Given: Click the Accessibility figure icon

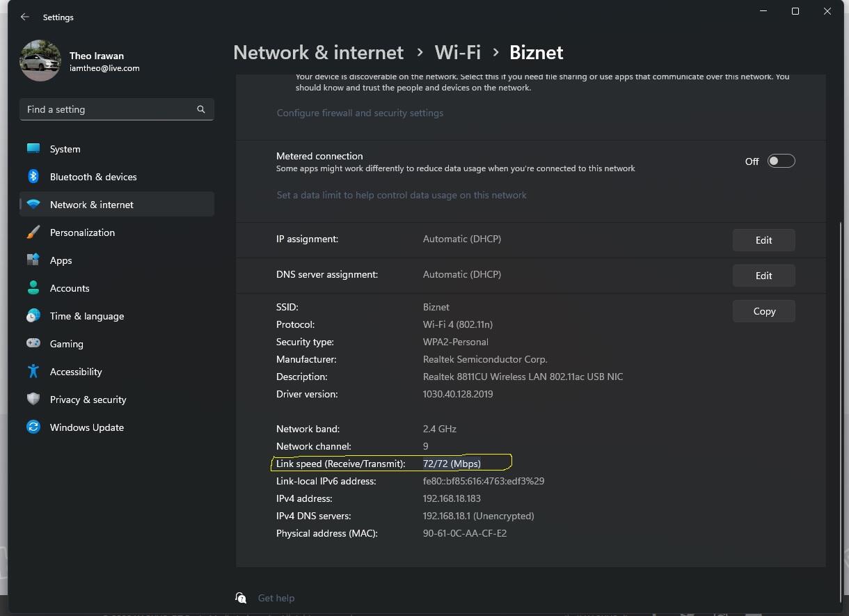Looking at the screenshot, I should [33, 372].
